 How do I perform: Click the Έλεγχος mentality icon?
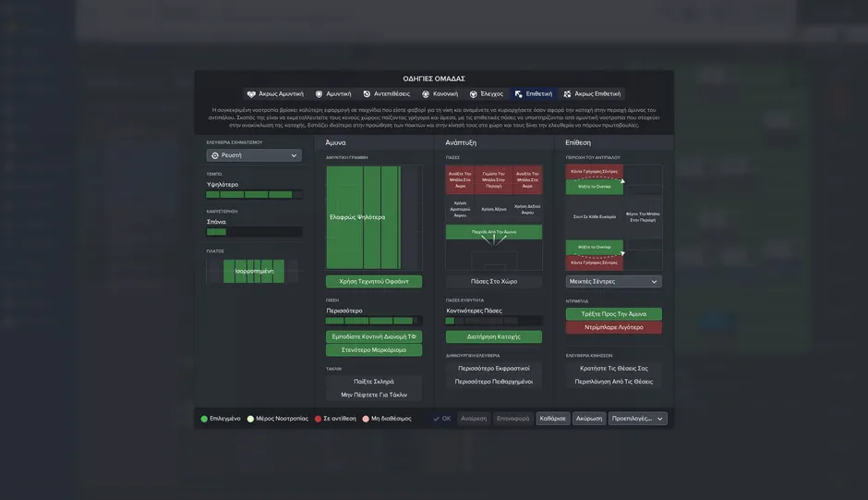474,94
